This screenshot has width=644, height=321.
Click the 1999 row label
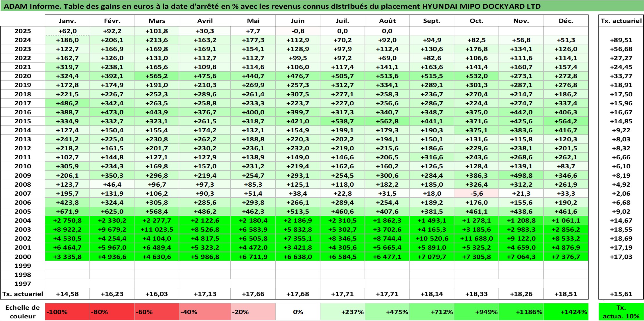coord(23,266)
